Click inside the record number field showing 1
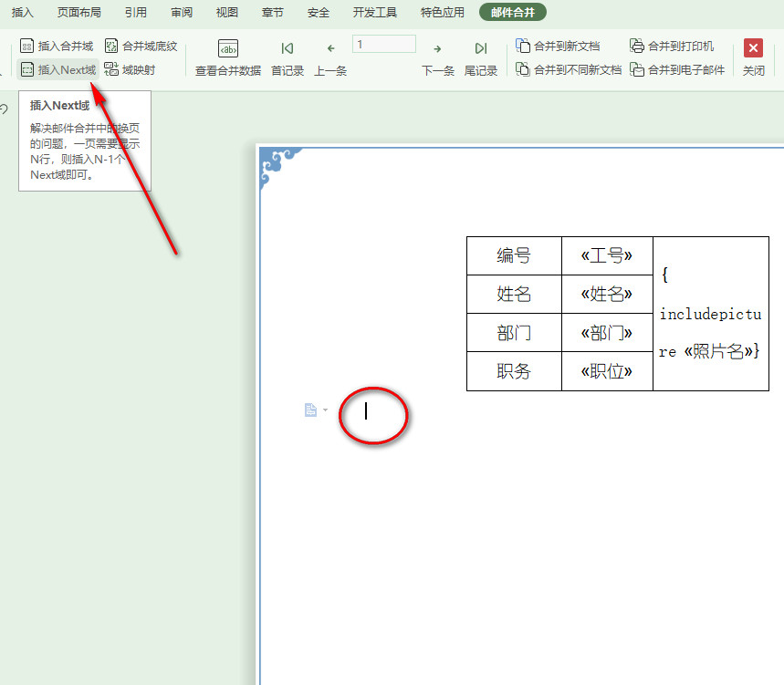784x685 pixels. pos(383,43)
